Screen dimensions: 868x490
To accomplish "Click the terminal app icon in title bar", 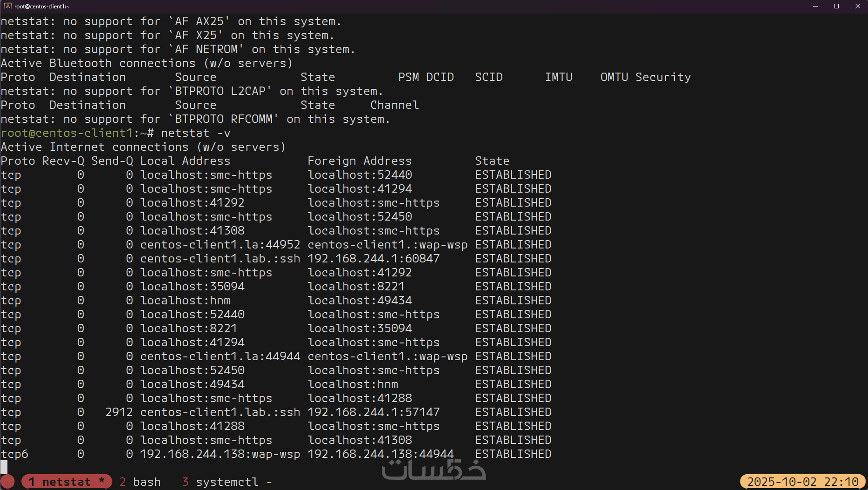I will [x=7, y=6].
